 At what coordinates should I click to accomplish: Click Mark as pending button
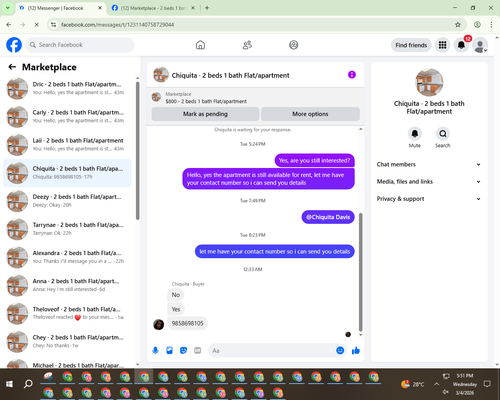pos(205,114)
